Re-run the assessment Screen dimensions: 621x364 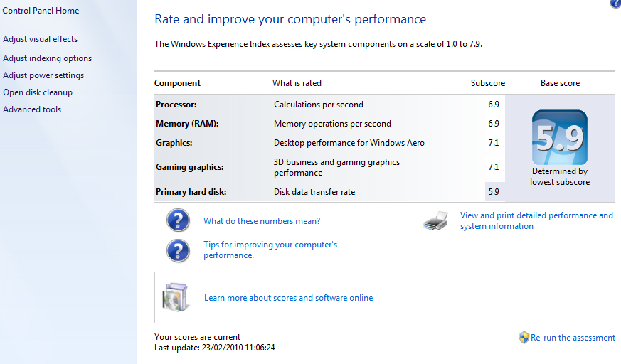tap(573, 338)
